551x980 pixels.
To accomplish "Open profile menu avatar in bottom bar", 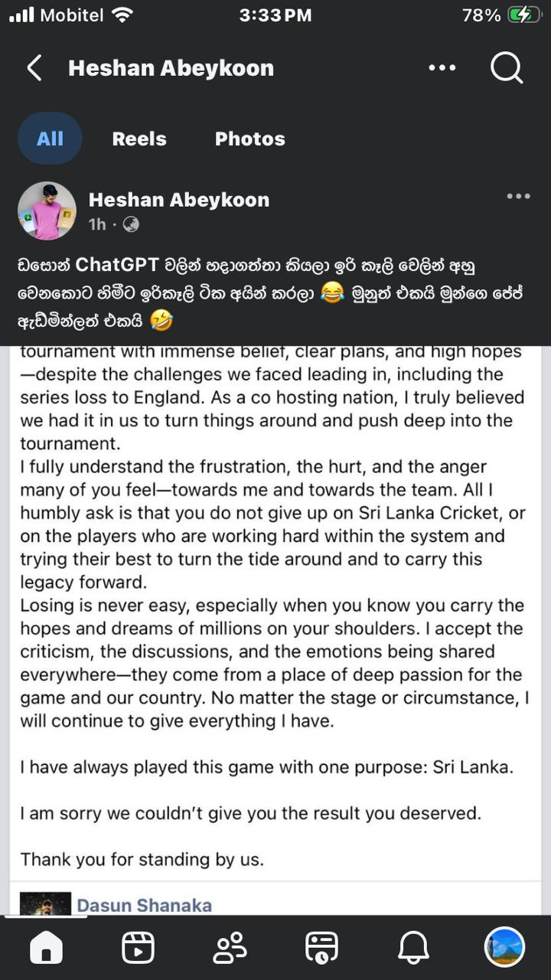I will 504,947.
